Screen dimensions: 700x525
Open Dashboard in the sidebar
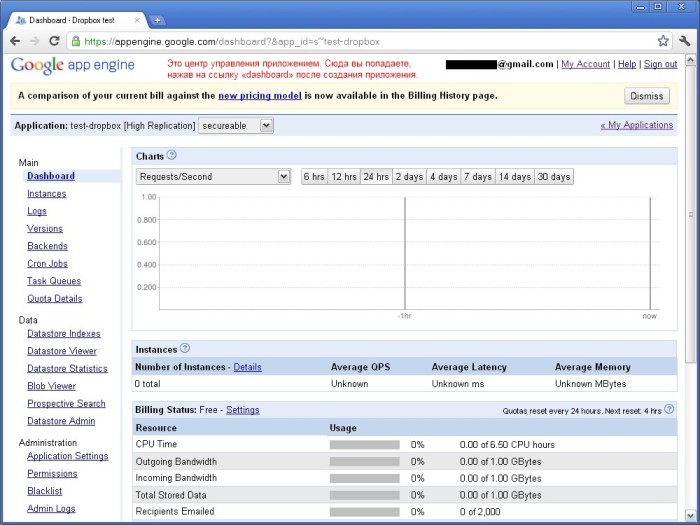(51, 176)
